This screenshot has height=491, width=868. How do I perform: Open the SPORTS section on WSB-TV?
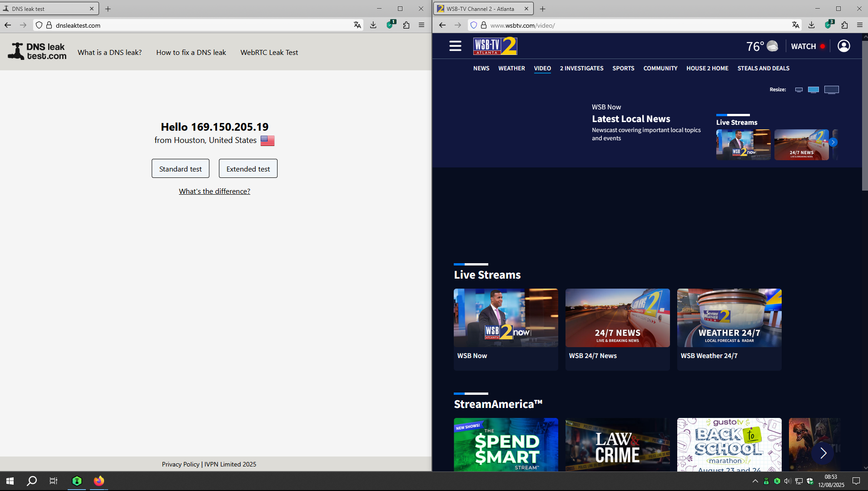(623, 69)
